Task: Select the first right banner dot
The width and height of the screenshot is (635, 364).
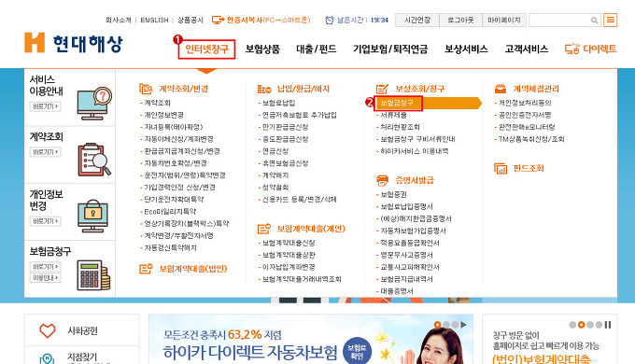Action: coord(572,325)
